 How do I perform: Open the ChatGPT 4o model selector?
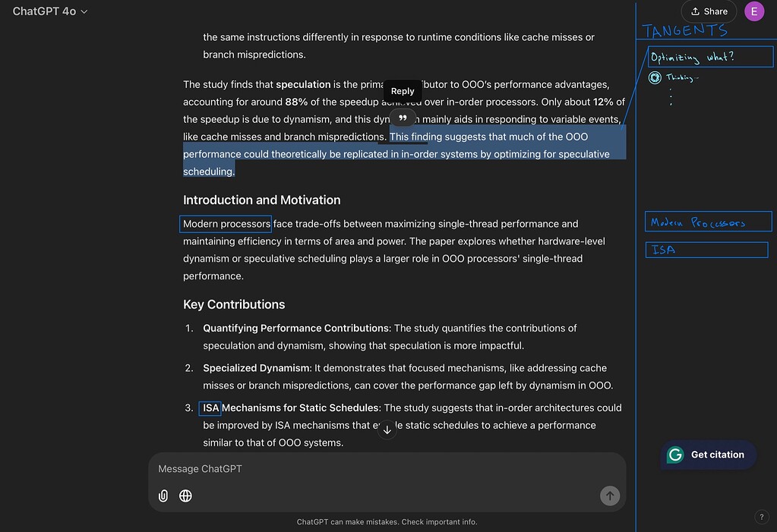tap(49, 11)
